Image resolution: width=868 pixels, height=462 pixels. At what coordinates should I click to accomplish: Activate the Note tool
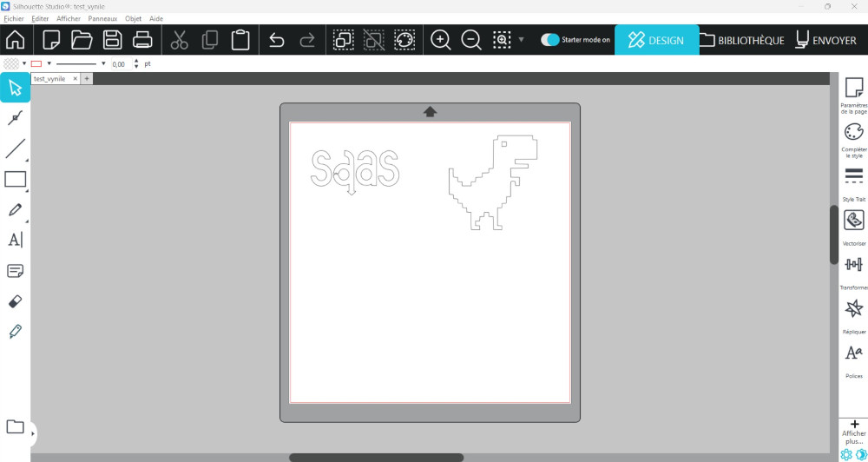[15, 271]
